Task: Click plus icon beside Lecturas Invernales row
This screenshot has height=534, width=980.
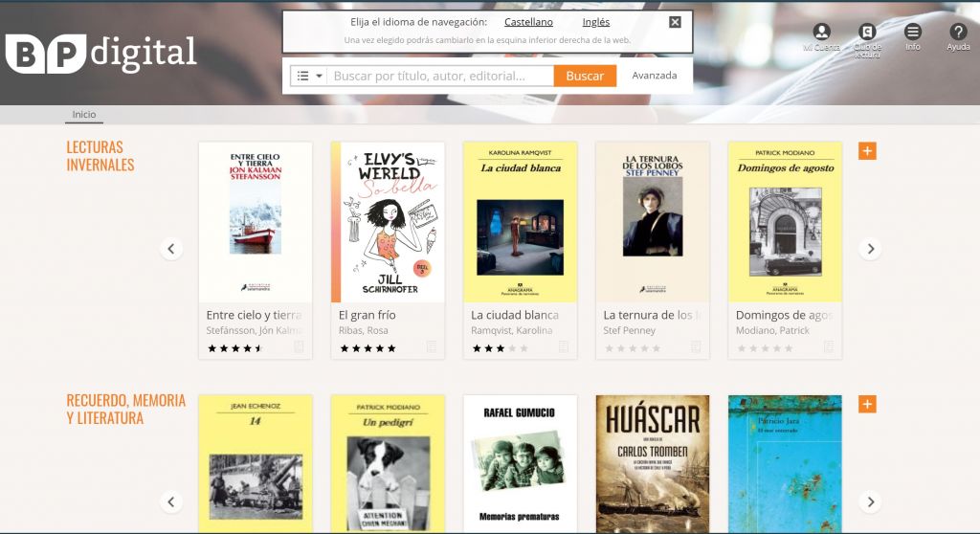Action: (867, 151)
